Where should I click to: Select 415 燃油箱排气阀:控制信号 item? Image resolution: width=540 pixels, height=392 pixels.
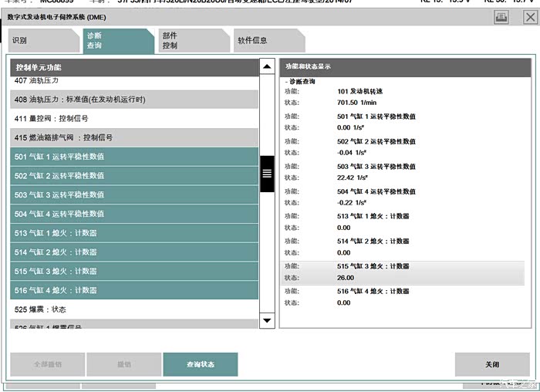pos(134,137)
